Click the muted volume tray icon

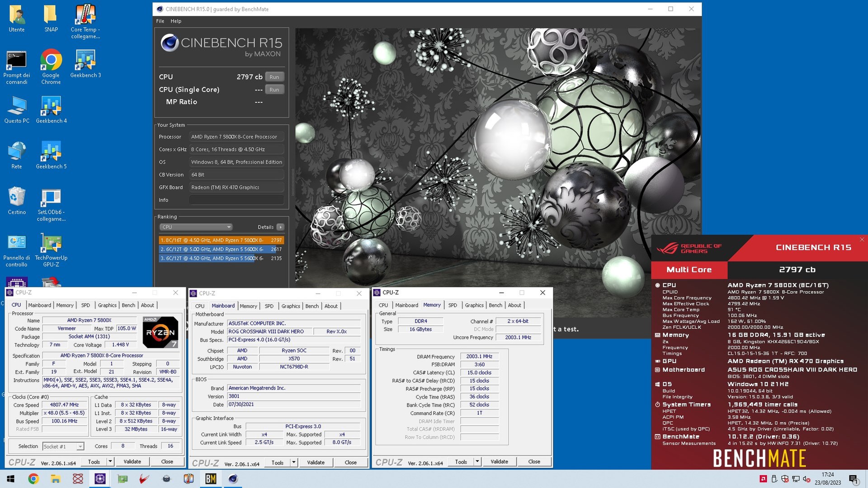[807, 479]
